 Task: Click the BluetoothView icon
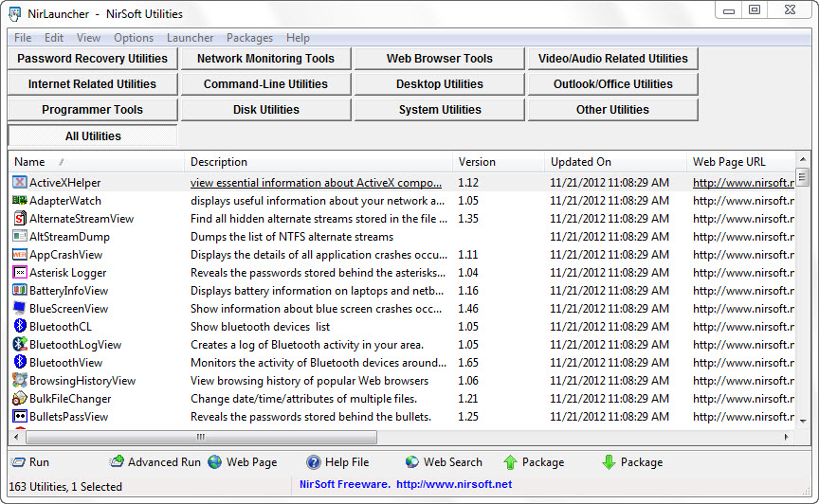click(19, 362)
